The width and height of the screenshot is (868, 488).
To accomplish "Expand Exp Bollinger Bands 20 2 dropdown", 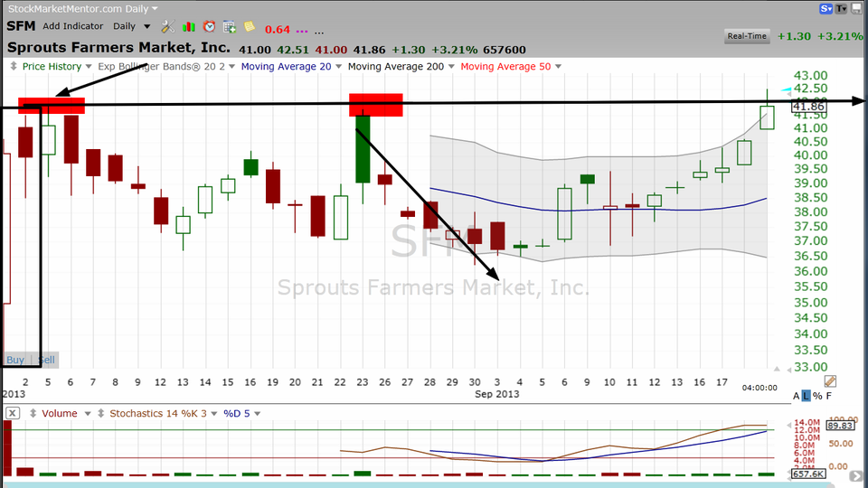I will tap(231, 67).
